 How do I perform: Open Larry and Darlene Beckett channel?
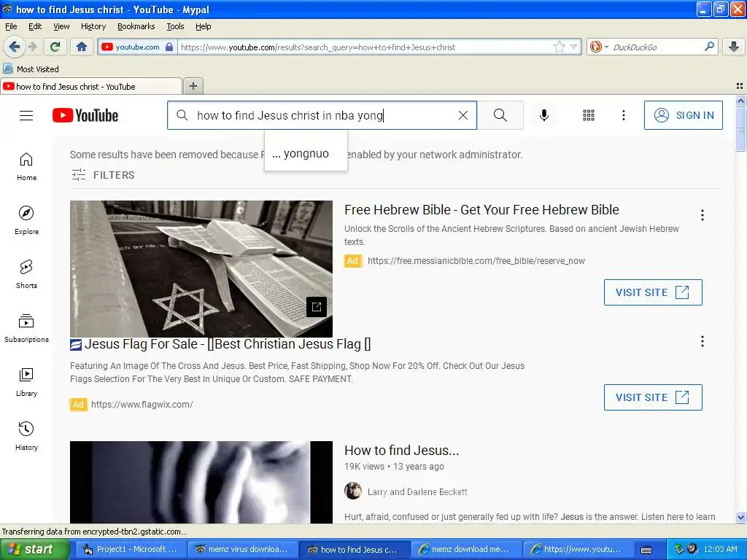(417, 492)
